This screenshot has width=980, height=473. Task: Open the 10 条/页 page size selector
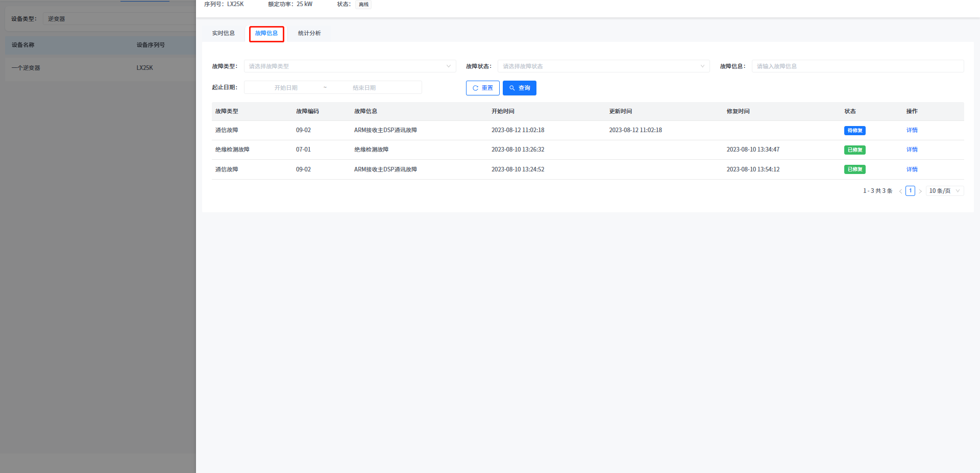[944, 191]
